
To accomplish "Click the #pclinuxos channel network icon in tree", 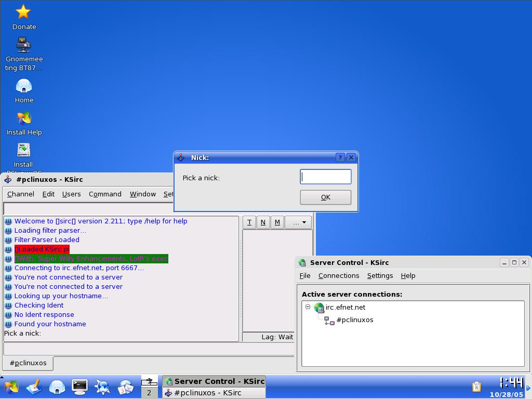I will 329,320.
